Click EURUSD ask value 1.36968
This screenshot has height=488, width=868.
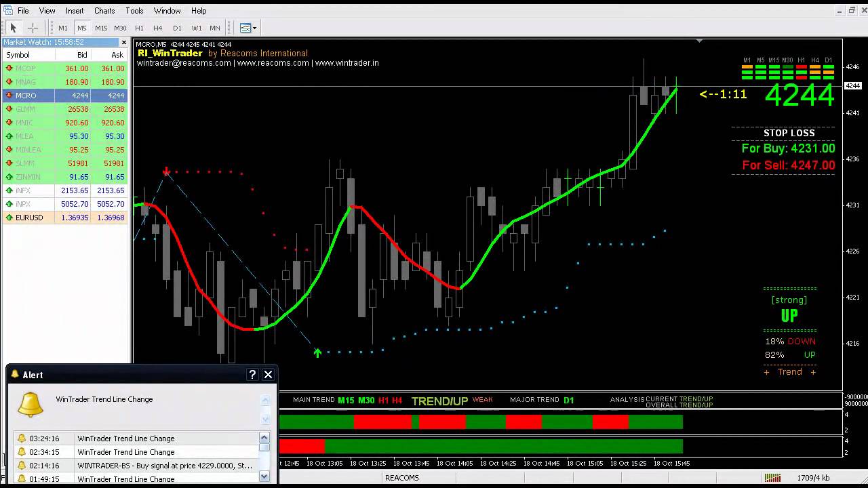click(x=111, y=218)
